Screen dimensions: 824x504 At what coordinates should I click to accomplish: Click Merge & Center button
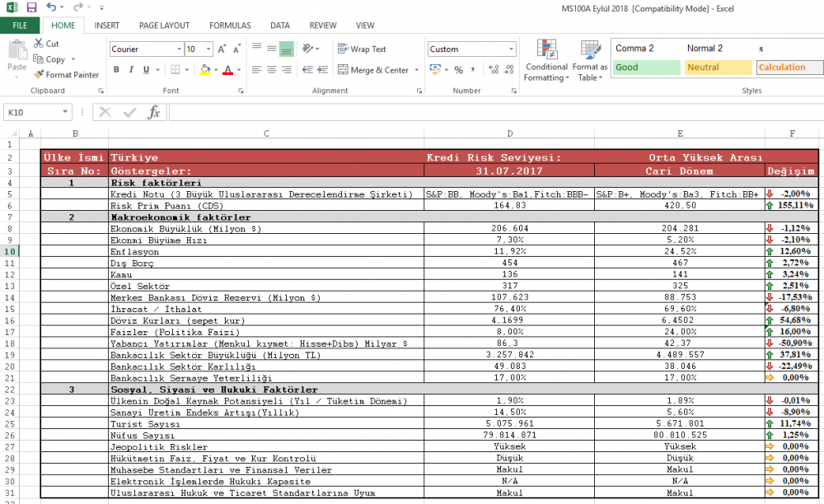[373, 70]
